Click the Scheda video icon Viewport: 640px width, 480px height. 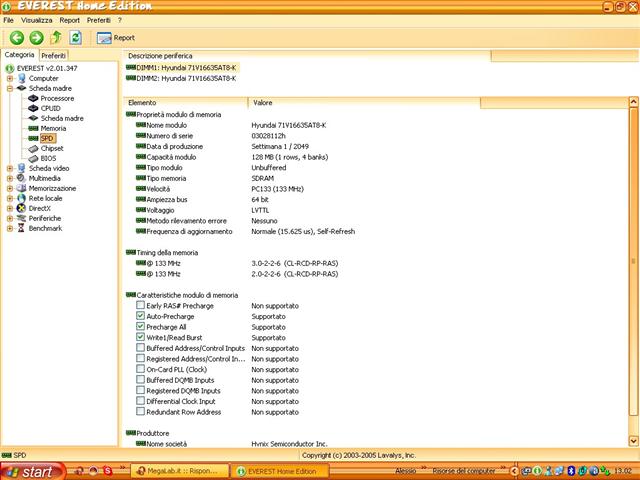[x=21, y=168]
